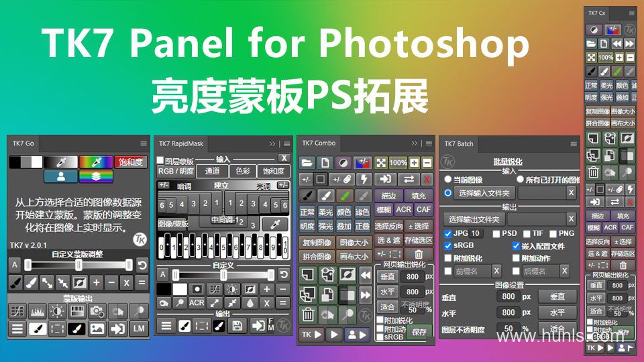Click the marching-ants selection icon in RapidMask output
Screen dimensions: 644x362
coord(201,326)
